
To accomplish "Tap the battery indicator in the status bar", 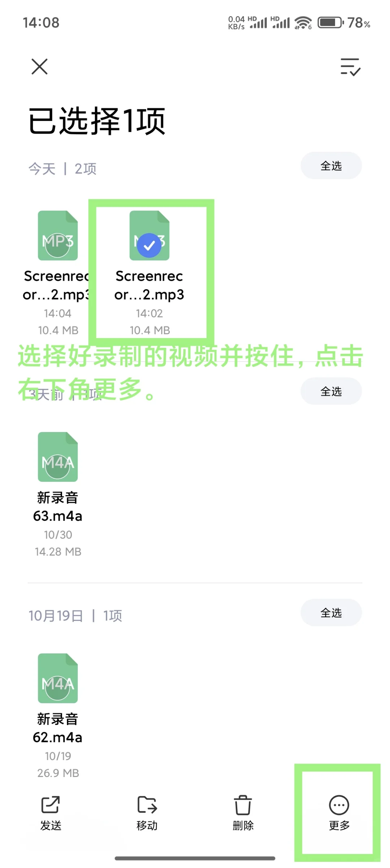I will (x=331, y=23).
